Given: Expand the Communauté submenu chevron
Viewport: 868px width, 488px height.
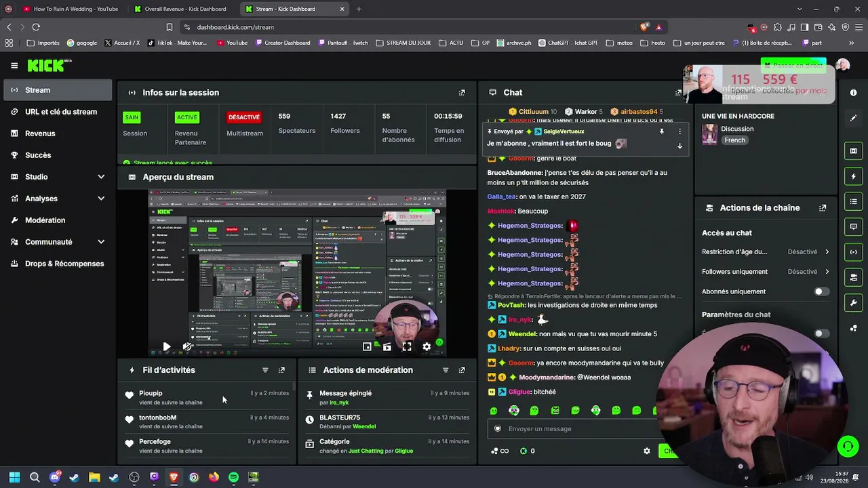Looking at the screenshot, I should click(101, 242).
